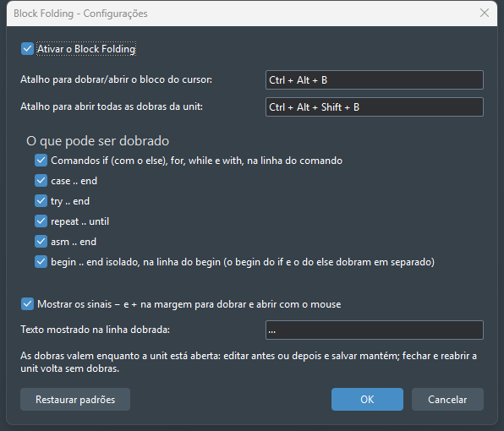This screenshot has width=504, height=431.
Task: Click the Texto mostrado na linha dobrada field
Action: [375, 330]
